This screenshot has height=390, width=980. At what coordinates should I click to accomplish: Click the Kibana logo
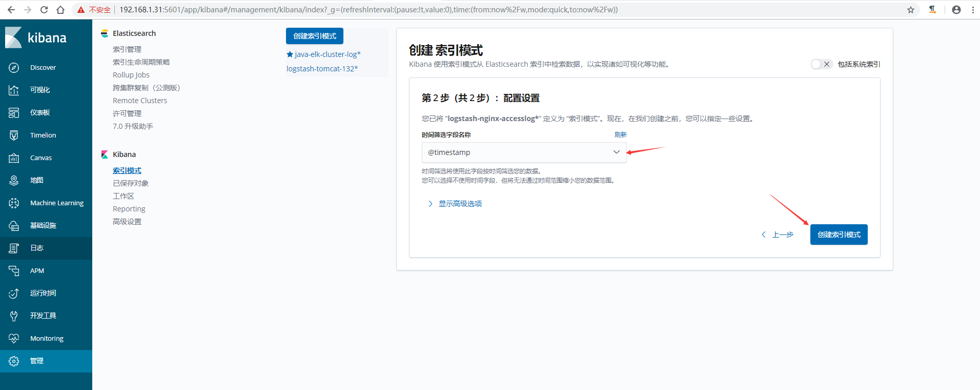[x=36, y=37]
